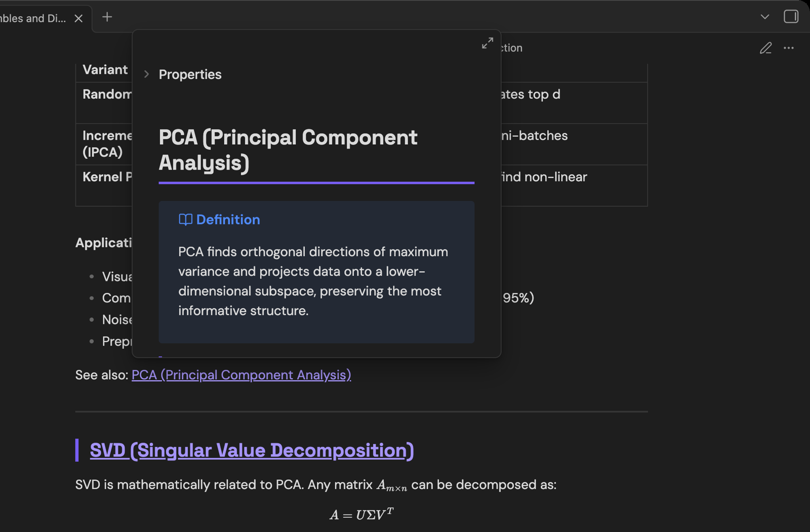This screenshot has height=532, width=810.
Task: Click the Properties label in the preview
Action: 190,74
